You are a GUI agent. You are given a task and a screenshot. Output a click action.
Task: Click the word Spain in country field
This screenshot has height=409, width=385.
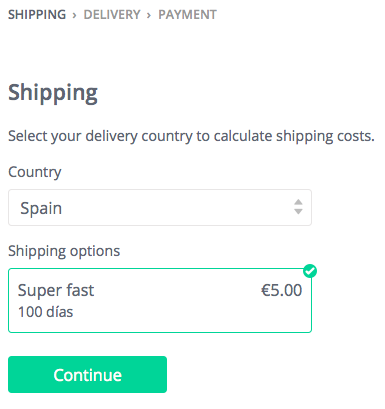pyautogui.click(x=41, y=209)
